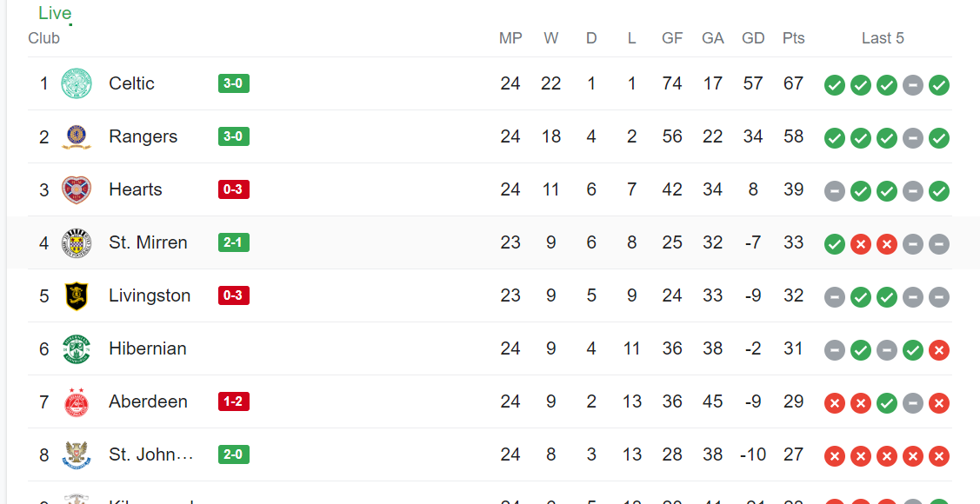Select the Hearts club crest

click(77, 189)
